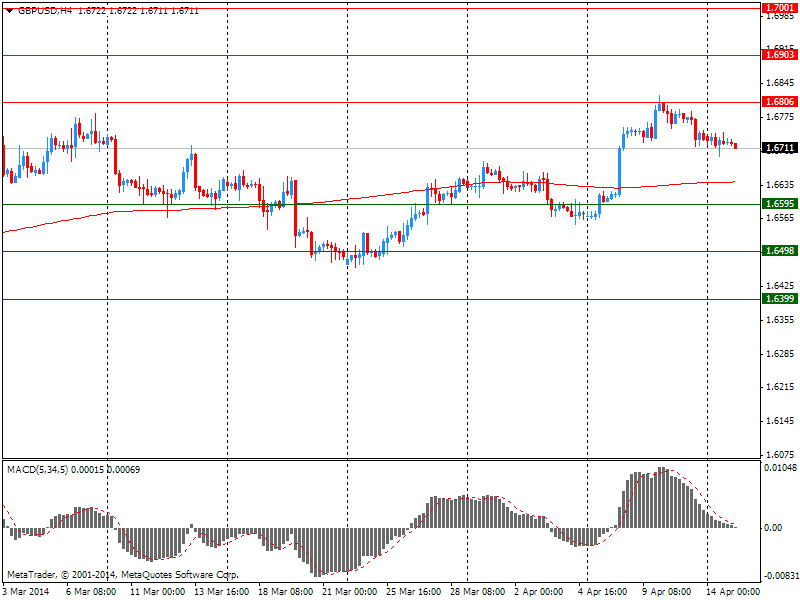Click the green 1.6498 support price label
This screenshot has width=800, height=600.
(780, 251)
